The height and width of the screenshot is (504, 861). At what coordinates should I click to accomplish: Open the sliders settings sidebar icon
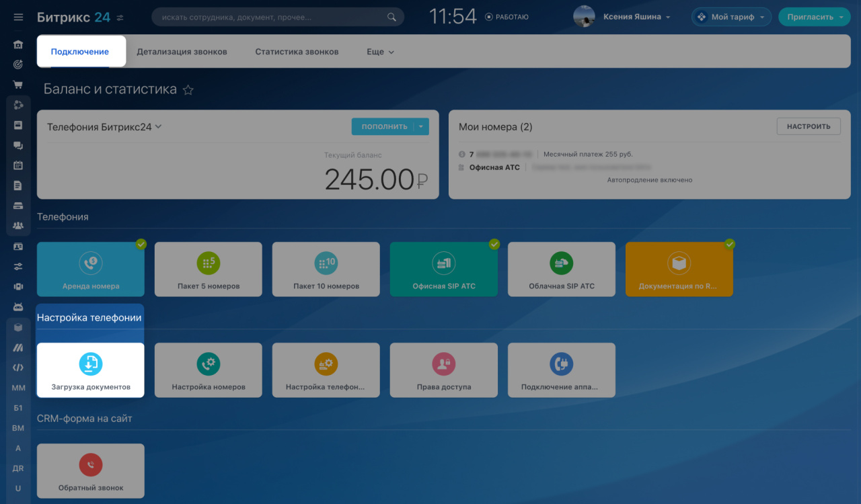tap(18, 267)
